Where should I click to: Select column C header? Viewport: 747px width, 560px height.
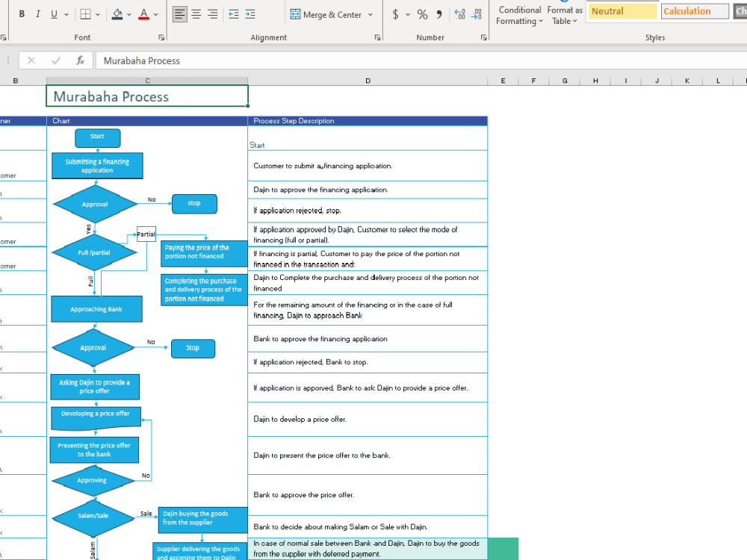pos(147,81)
